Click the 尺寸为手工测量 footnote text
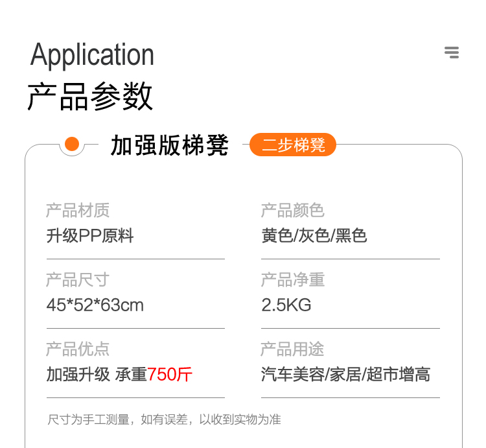Viewport: 486px width, 448px height. coord(165,419)
